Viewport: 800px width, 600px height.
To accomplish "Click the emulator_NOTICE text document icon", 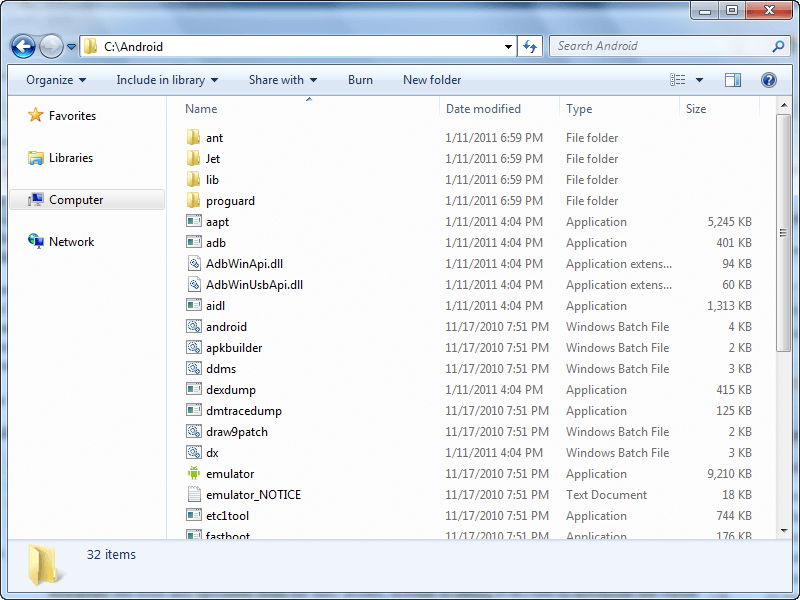I will [x=194, y=495].
